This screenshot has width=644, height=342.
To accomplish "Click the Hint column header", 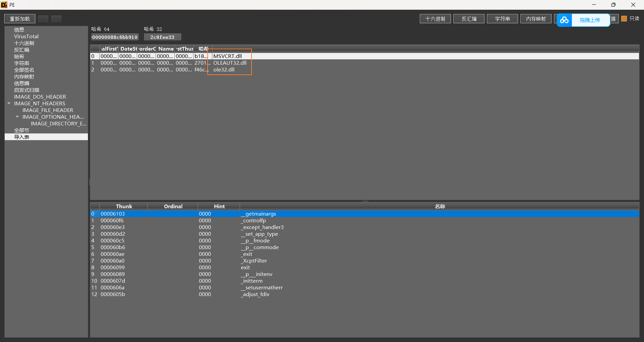I will (219, 206).
